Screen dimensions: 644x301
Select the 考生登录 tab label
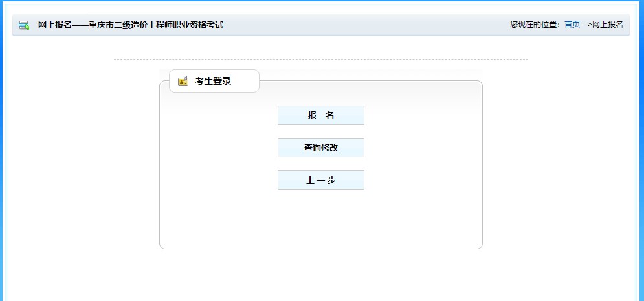tap(213, 81)
